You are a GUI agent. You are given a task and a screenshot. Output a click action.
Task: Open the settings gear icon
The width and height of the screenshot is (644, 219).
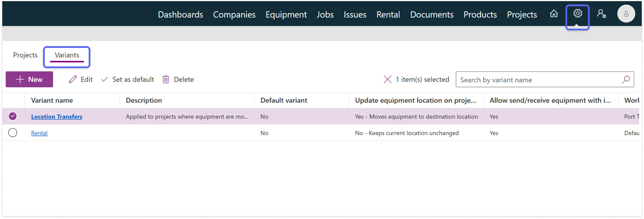coord(578,13)
